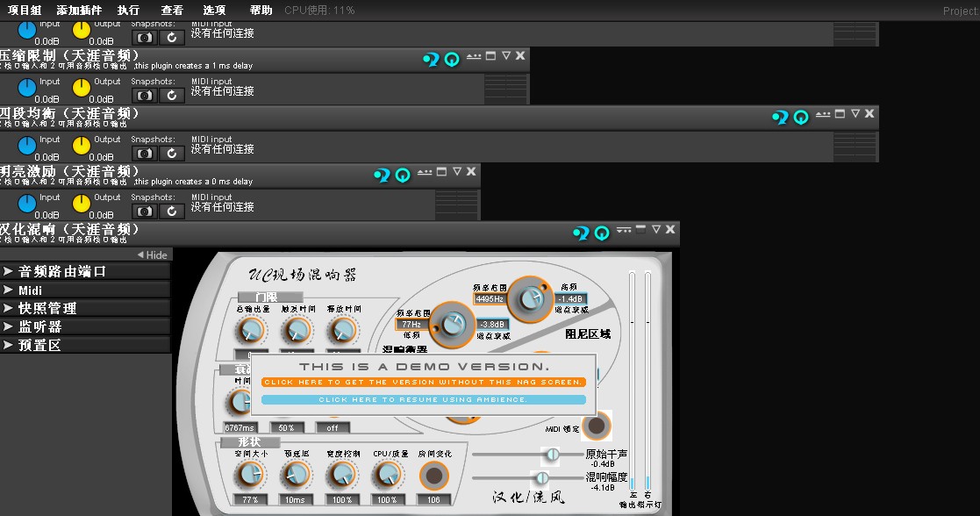
Task: Click the 4495Hz frequency value field
Action: point(490,299)
